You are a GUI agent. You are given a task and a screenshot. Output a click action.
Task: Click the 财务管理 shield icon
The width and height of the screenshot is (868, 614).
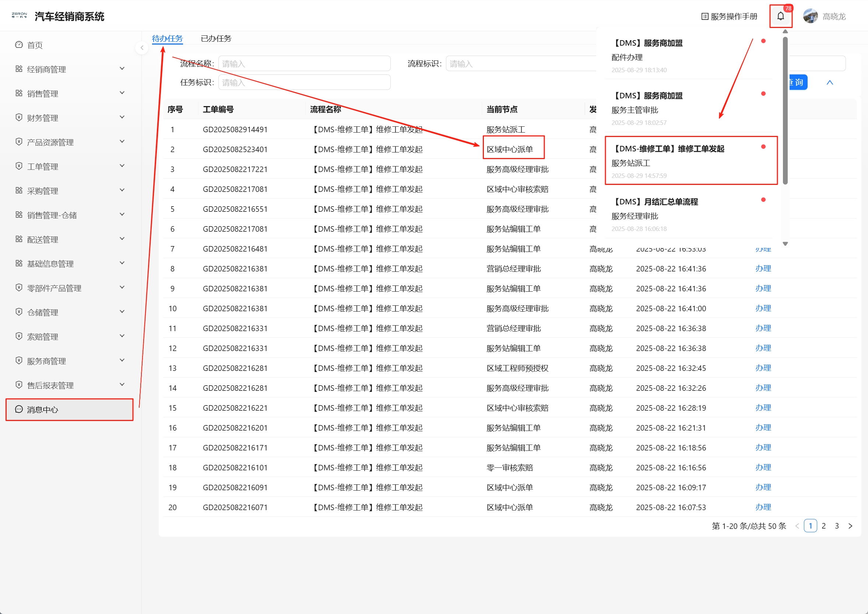point(19,117)
